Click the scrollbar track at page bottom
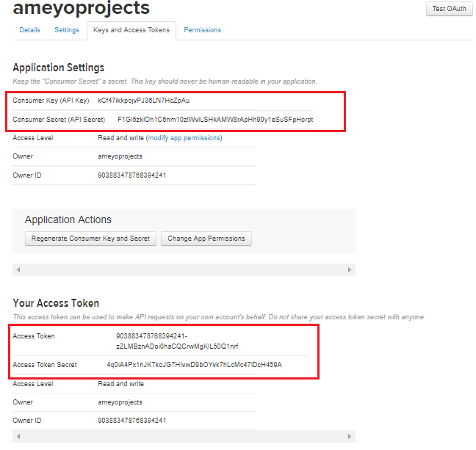 coord(184,438)
